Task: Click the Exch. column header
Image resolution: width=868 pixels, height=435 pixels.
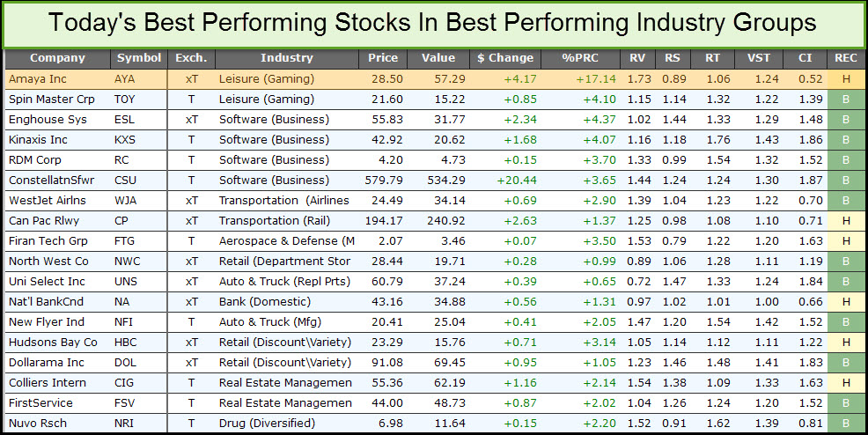Action: pos(191,58)
